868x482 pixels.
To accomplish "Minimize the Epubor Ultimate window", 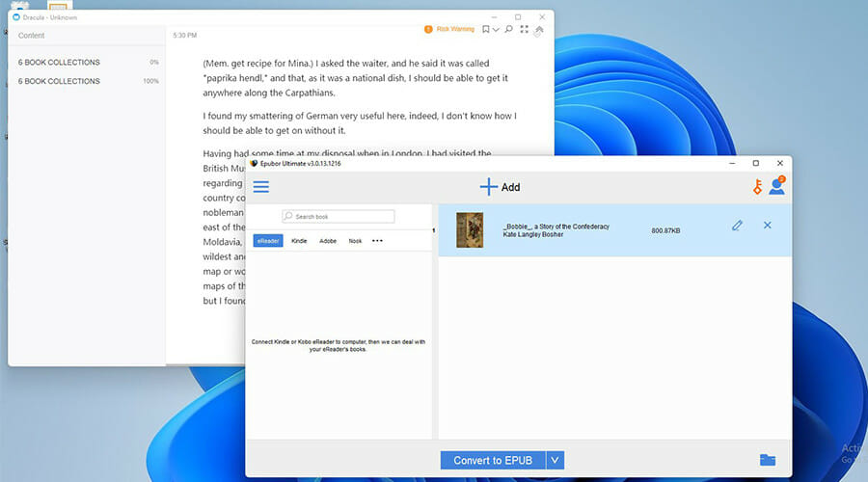I will pyautogui.click(x=732, y=163).
